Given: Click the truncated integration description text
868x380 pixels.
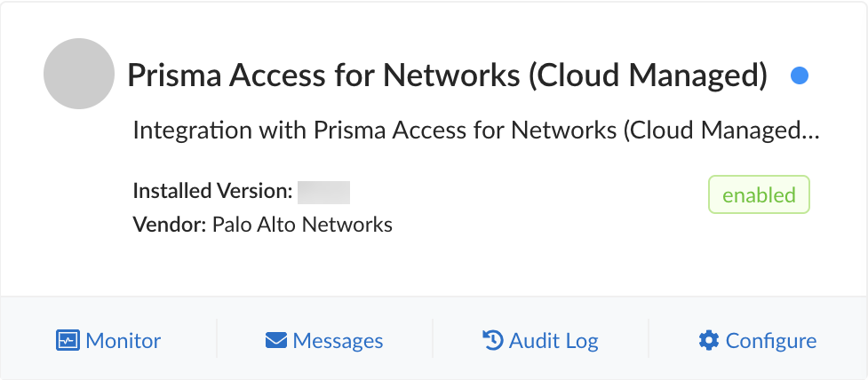Looking at the screenshot, I should tap(474, 131).
